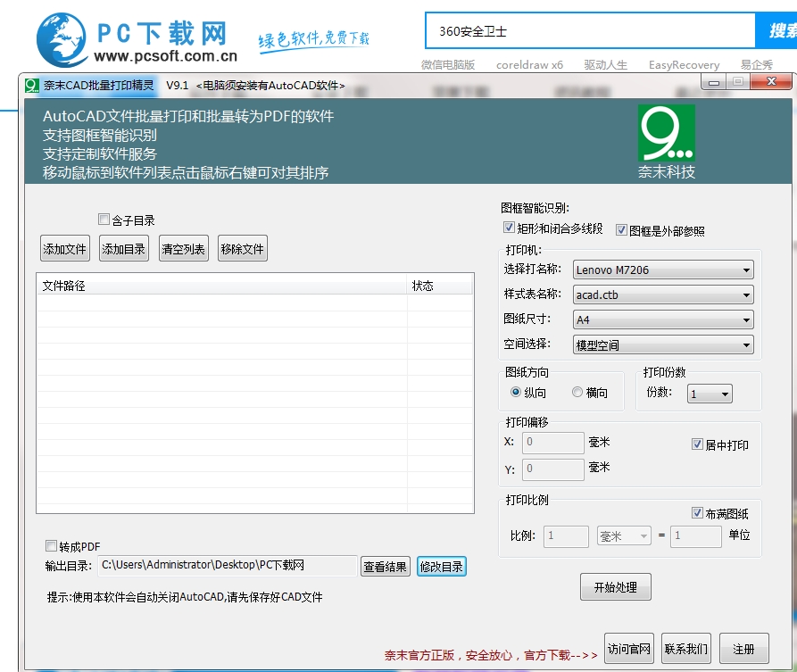Viewport: 797px width, 672px height.
Task: Click 开始处理 to start processing
Action: point(615,587)
